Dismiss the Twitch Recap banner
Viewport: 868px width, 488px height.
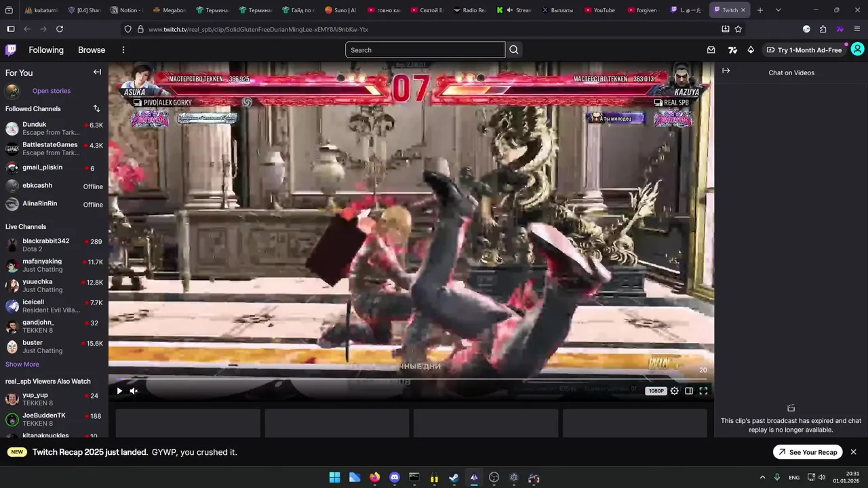click(853, 452)
